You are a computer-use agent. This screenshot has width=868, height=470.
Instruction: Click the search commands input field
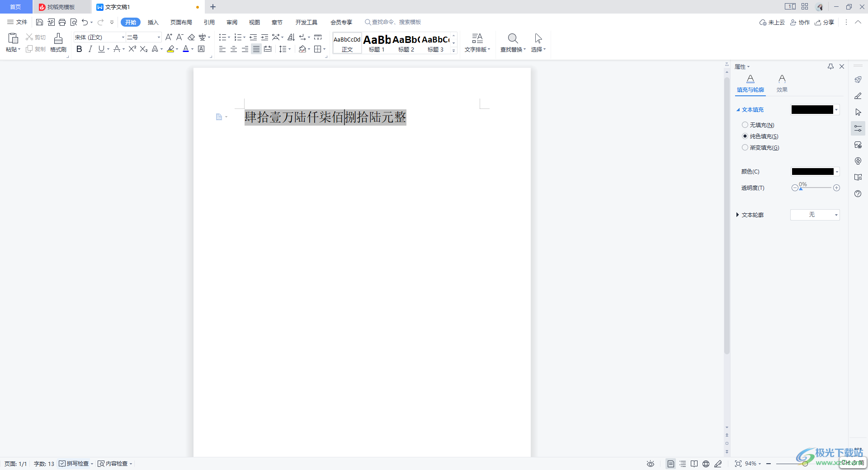pos(396,22)
